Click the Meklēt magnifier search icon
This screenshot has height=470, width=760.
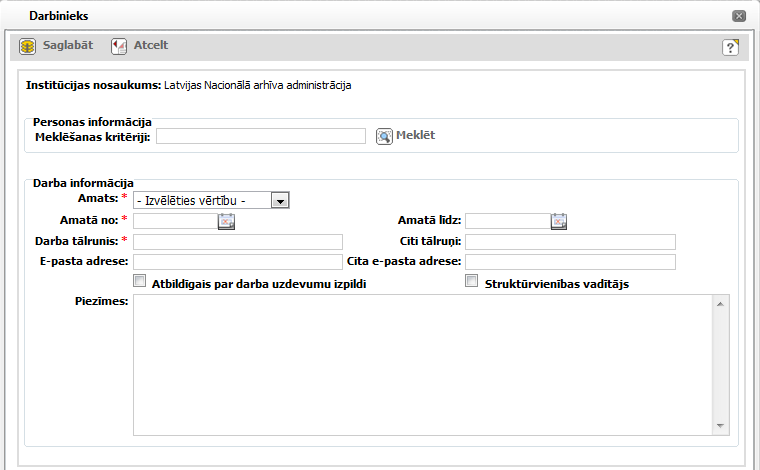384,136
